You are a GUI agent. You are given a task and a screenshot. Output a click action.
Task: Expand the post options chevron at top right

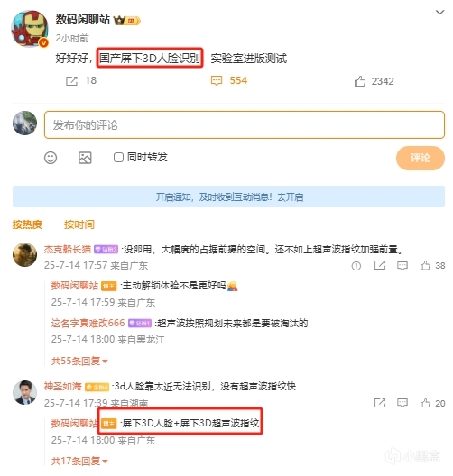point(439,12)
